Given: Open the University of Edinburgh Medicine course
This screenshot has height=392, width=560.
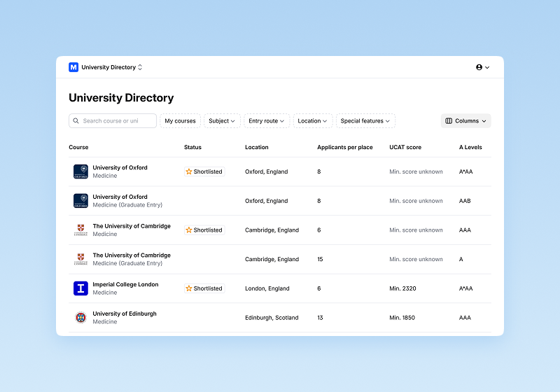Looking at the screenshot, I should (125, 317).
